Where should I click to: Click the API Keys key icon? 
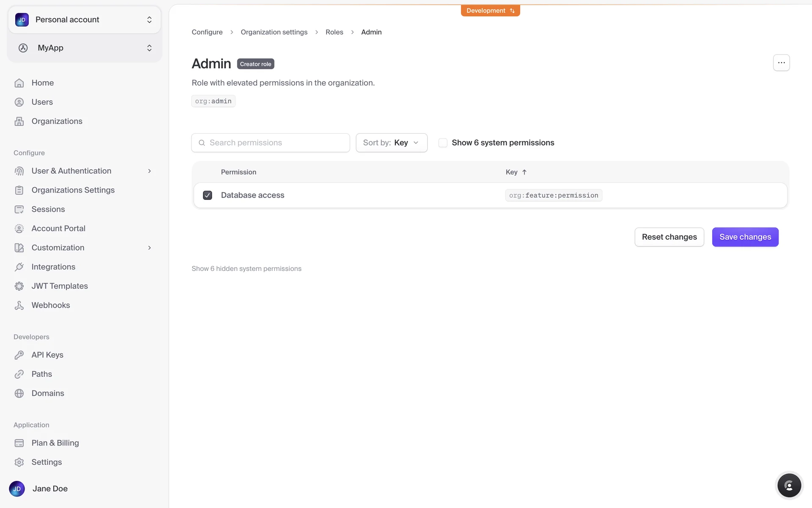pos(19,355)
